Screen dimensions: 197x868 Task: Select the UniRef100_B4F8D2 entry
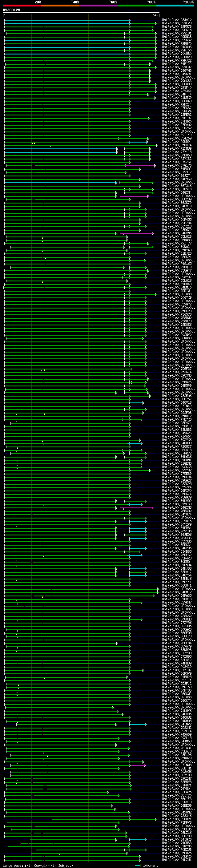click(x=177, y=169)
